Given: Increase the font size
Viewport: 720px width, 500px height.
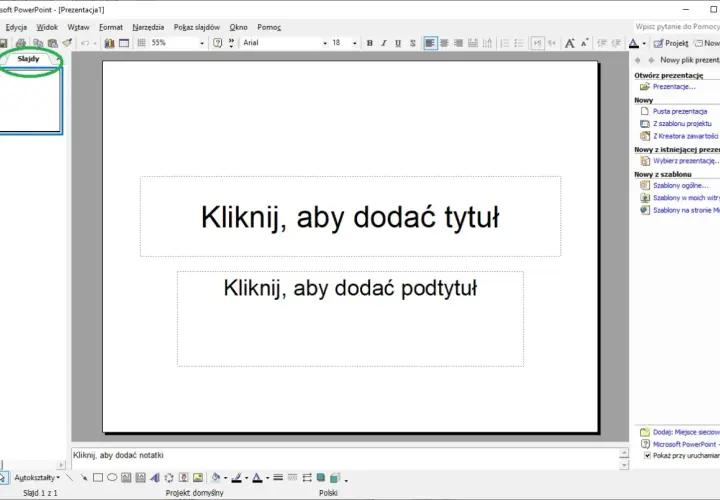Looking at the screenshot, I should 570,43.
